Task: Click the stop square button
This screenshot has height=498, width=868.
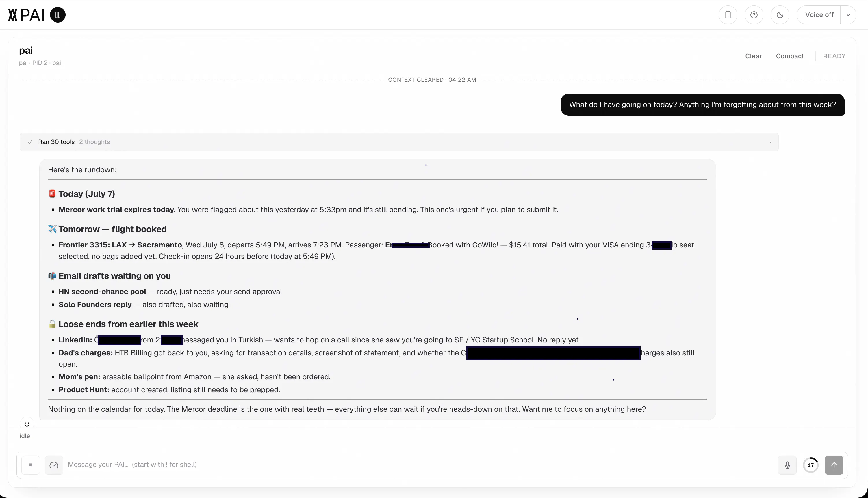Action: [x=30, y=465]
